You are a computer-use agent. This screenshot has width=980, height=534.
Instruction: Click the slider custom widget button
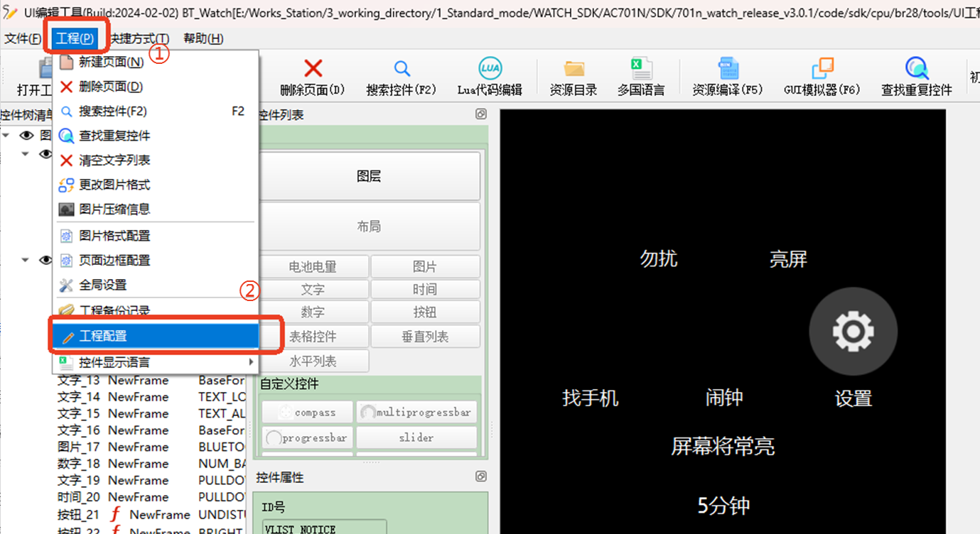coord(416,437)
